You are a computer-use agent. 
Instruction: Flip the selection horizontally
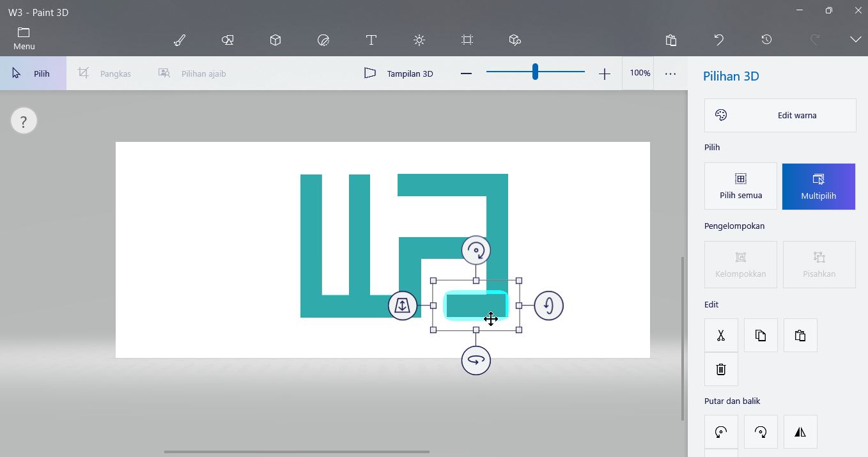point(800,431)
